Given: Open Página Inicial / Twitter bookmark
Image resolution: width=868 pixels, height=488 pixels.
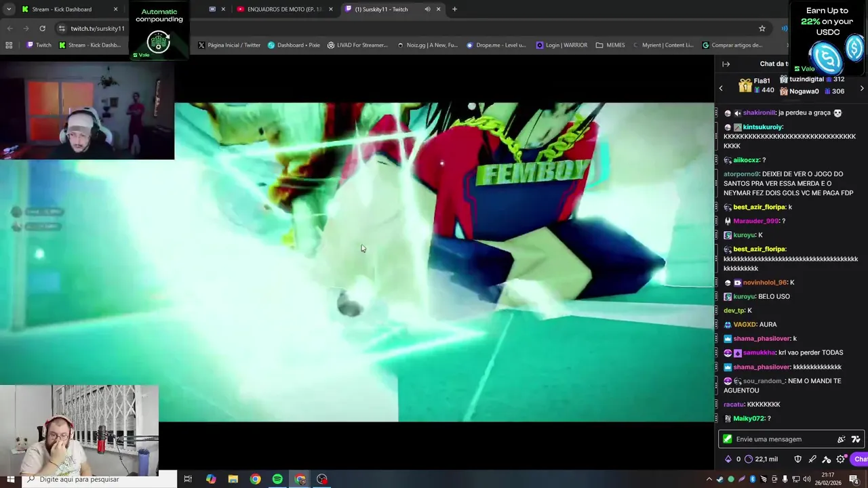Looking at the screenshot, I should pyautogui.click(x=229, y=45).
